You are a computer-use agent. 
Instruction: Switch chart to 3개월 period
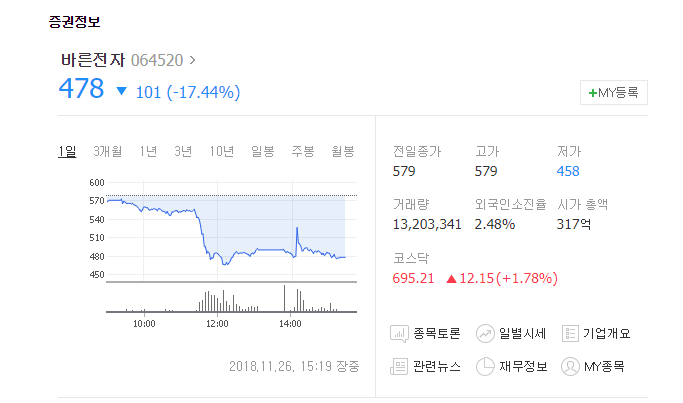point(108,151)
